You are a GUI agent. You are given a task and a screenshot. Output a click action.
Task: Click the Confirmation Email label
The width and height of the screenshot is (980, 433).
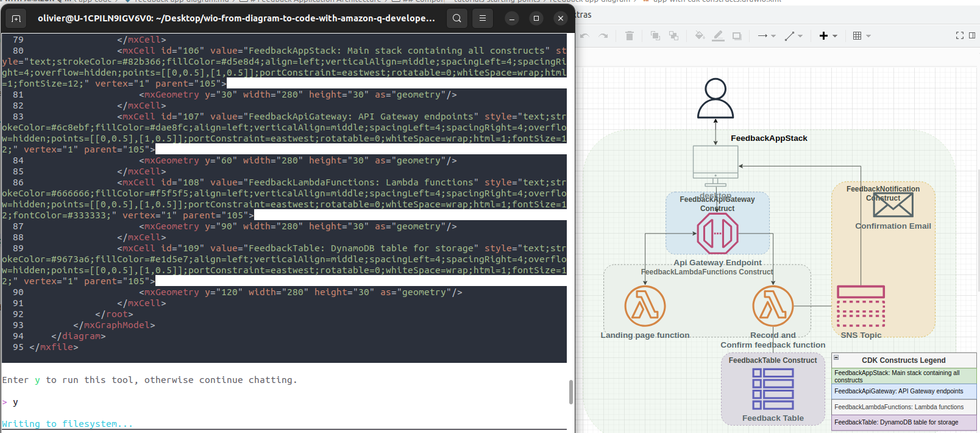tap(893, 226)
